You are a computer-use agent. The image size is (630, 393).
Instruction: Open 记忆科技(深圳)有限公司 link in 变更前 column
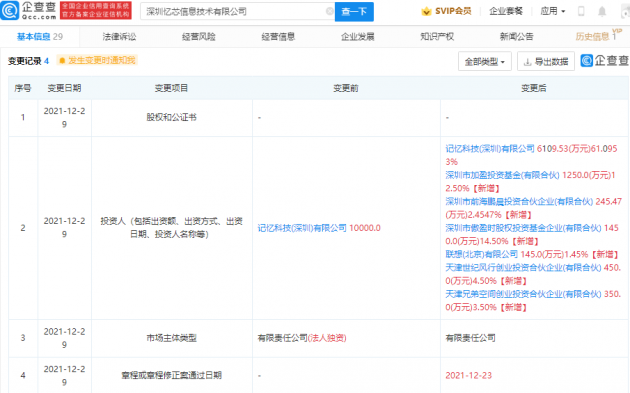point(302,228)
